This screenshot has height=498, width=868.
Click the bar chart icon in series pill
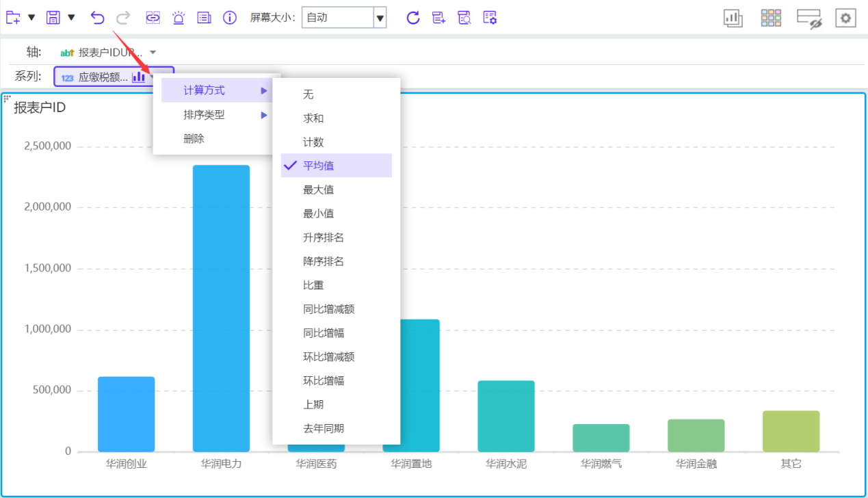click(138, 77)
